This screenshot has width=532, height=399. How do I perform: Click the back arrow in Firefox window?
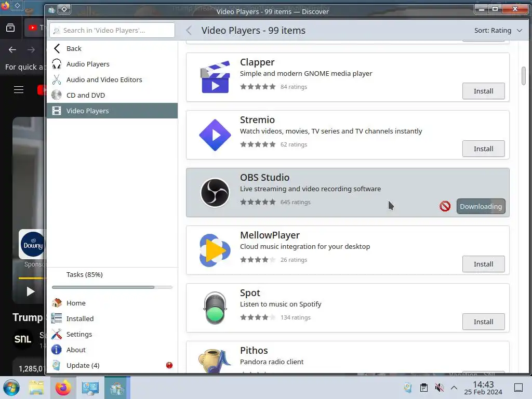(x=12, y=49)
